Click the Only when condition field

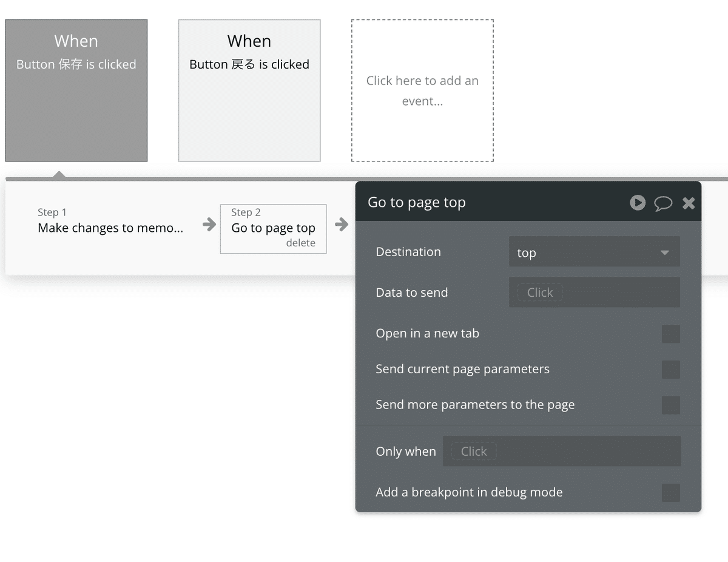click(562, 451)
